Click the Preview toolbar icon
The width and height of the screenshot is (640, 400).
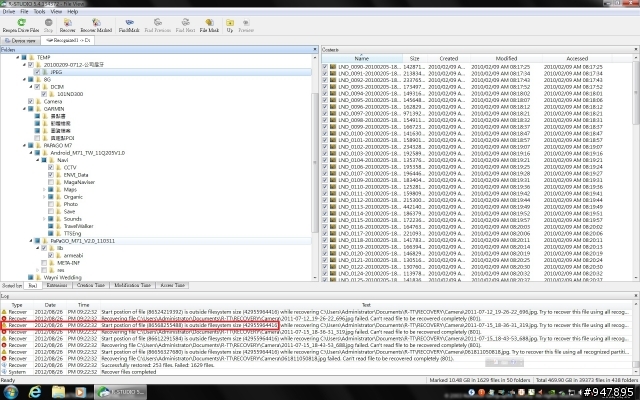click(246, 22)
